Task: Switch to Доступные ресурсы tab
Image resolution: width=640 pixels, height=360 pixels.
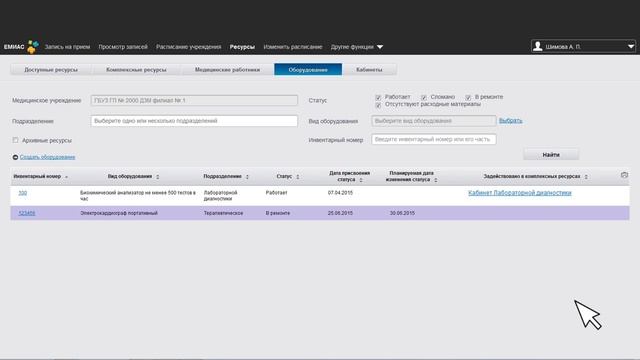Action: pyautogui.click(x=51, y=69)
